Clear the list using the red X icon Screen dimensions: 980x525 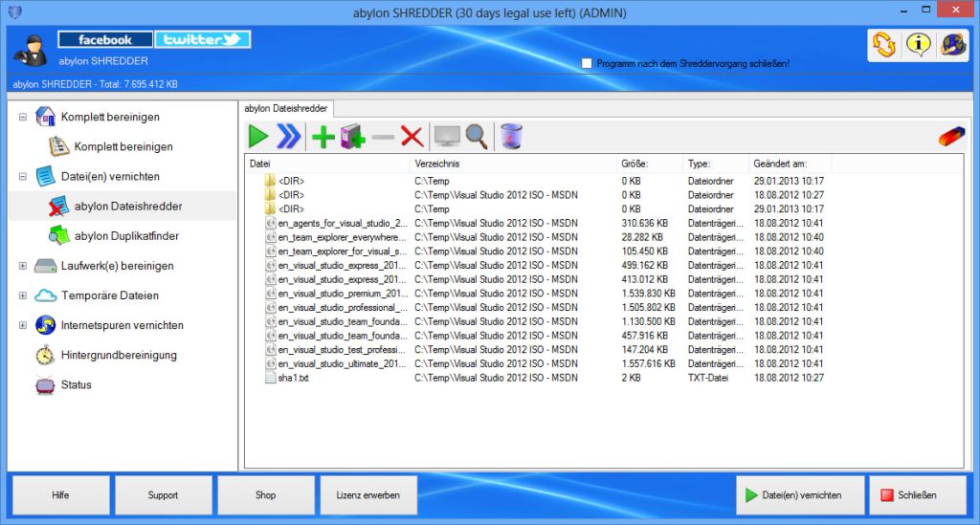(412, 136)
